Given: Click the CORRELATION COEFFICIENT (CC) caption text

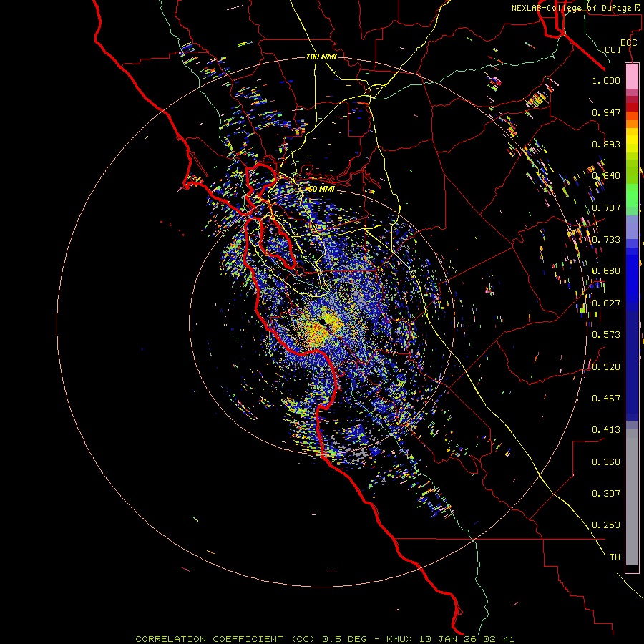Looking at the screenshot, I should 225,639.
